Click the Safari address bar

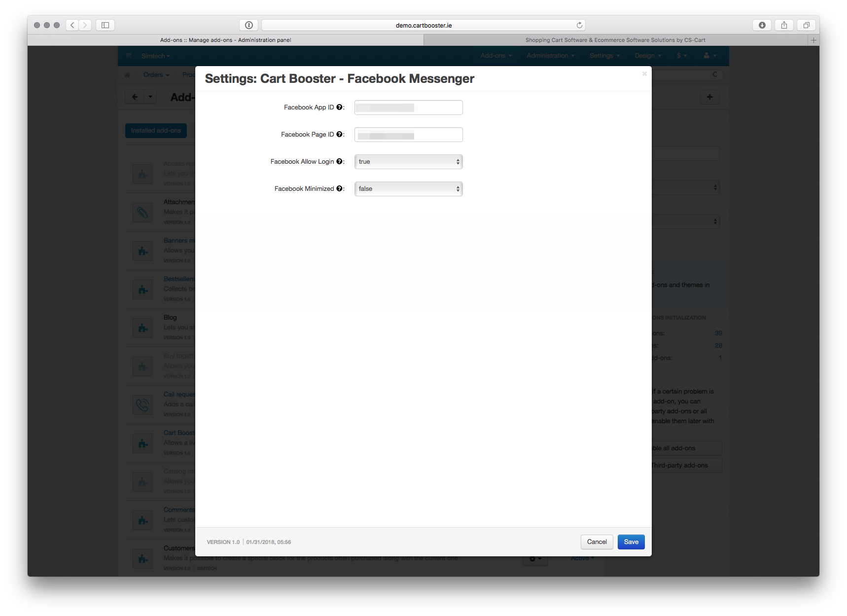pos(423,25)
